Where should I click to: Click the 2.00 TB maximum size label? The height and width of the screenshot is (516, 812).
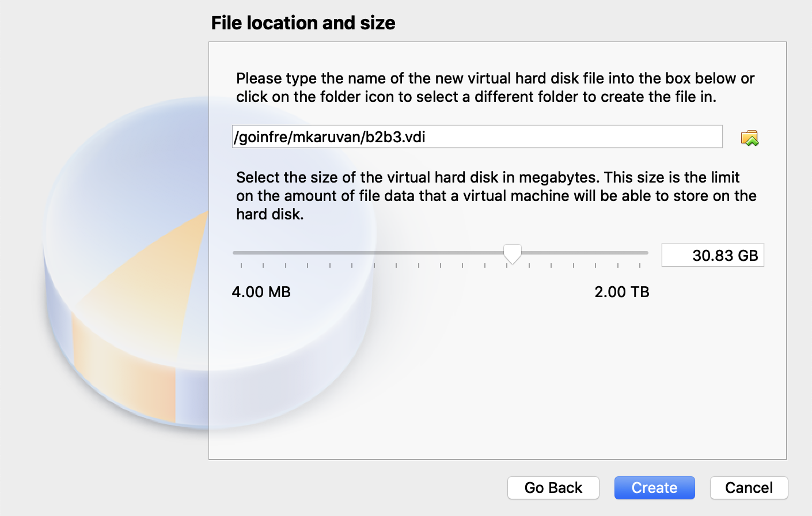coord(621,292)
